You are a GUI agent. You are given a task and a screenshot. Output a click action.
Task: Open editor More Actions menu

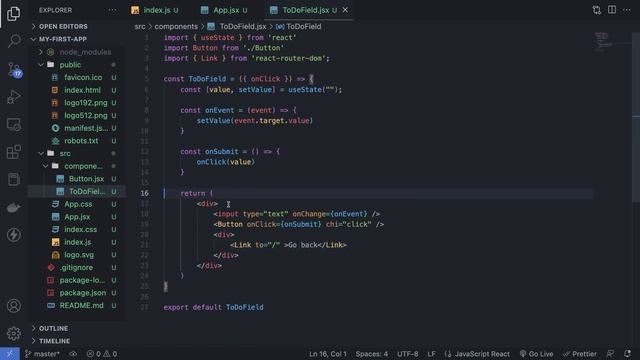(627, 10)
